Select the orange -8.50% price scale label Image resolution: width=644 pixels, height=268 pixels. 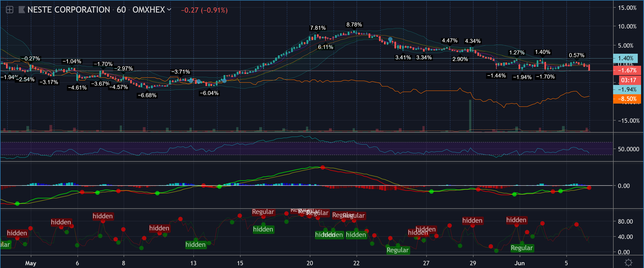627,99
